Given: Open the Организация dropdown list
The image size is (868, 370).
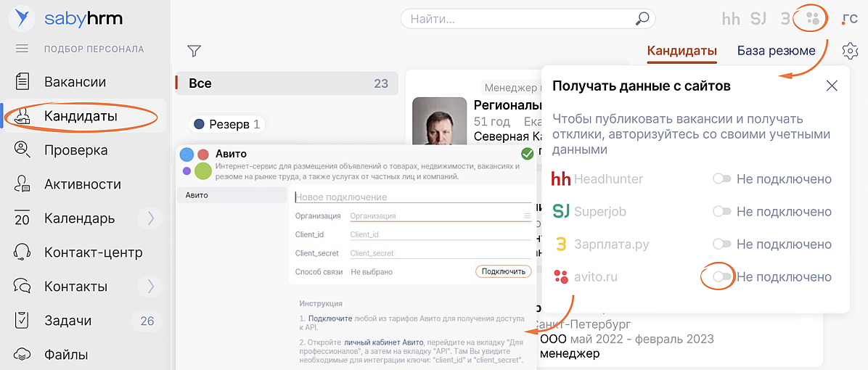Looking at the screenshot, I should coord(528,215).
